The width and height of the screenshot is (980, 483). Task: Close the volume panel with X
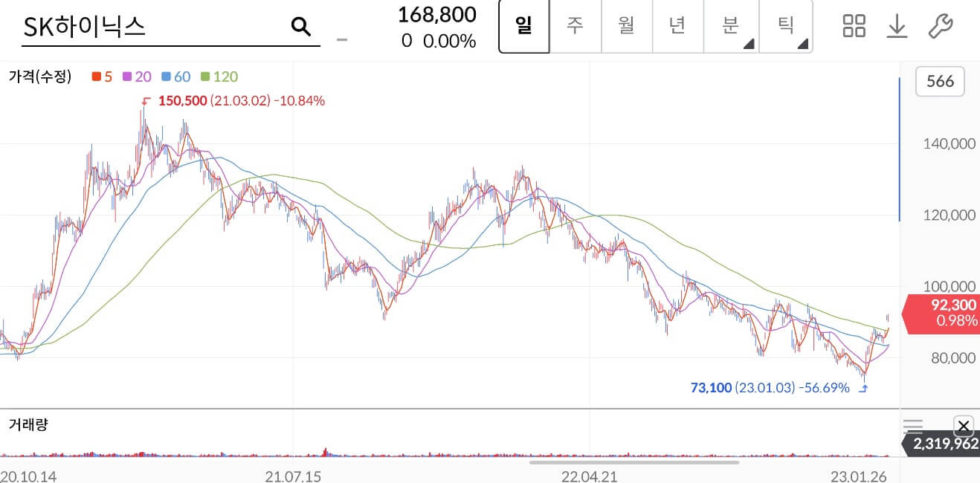pos(963,426)
